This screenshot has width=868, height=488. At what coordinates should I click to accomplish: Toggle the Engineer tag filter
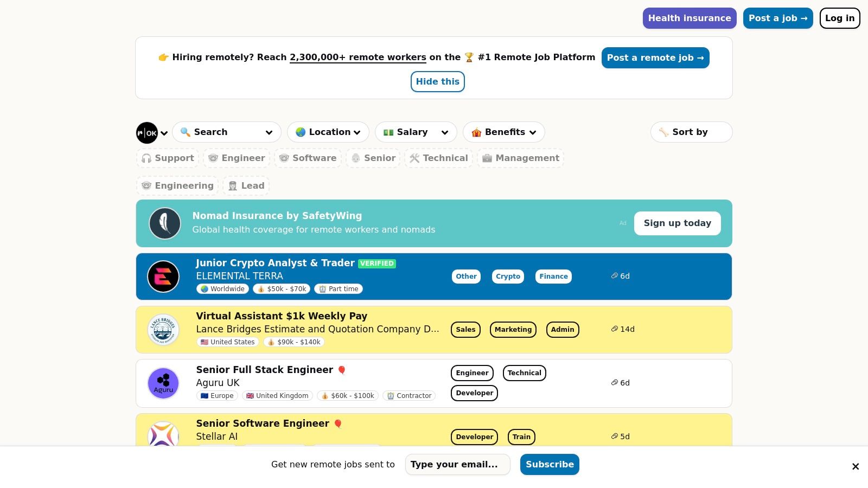coord(237,158)
